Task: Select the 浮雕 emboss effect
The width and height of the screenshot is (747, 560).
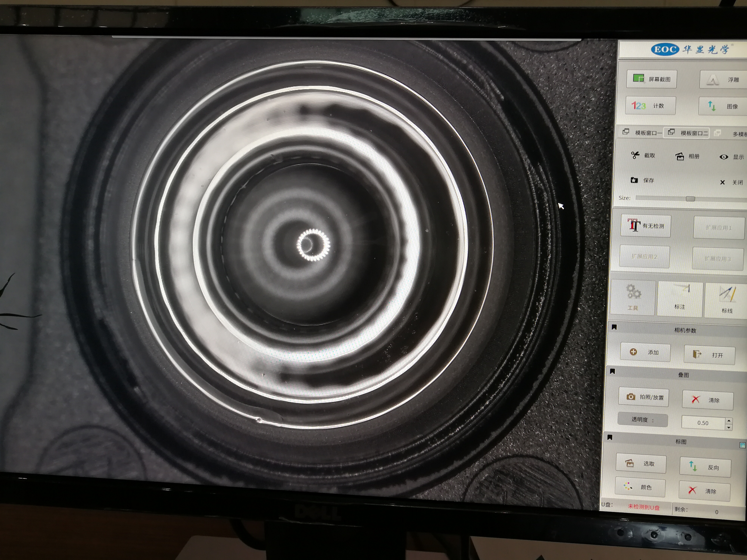Action: coord(723,80)
